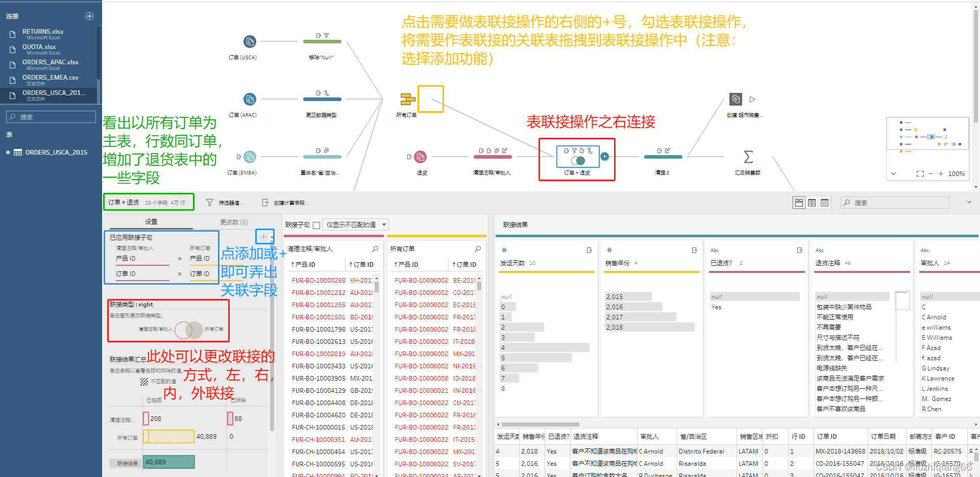Select the 所有订单 union step
This screenshot has width=980, height=477.
coord(407,99)
